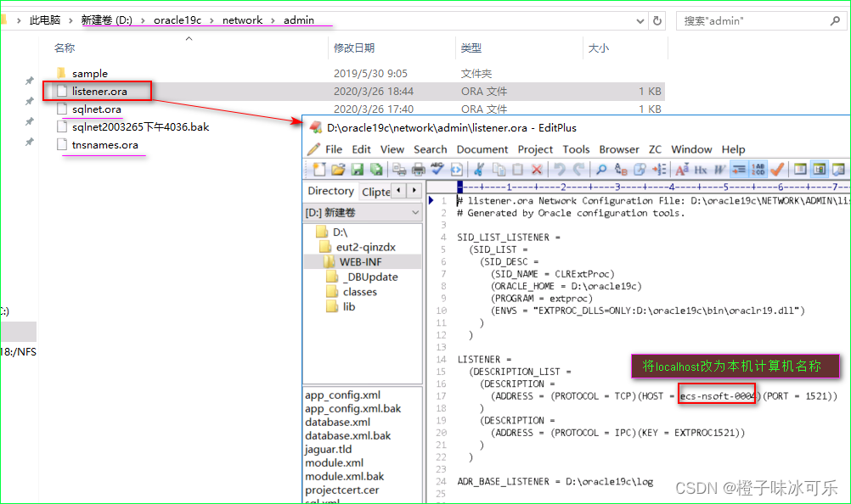Select listener.ora file in Explorer
Screen dimensions: 851x504
click(x=99, y=91)
